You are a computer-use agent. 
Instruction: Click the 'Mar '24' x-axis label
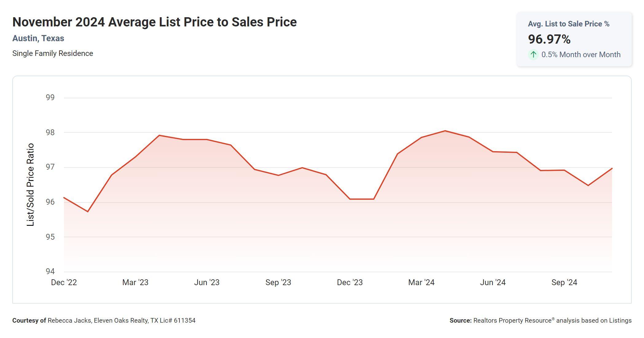(421, 282)
